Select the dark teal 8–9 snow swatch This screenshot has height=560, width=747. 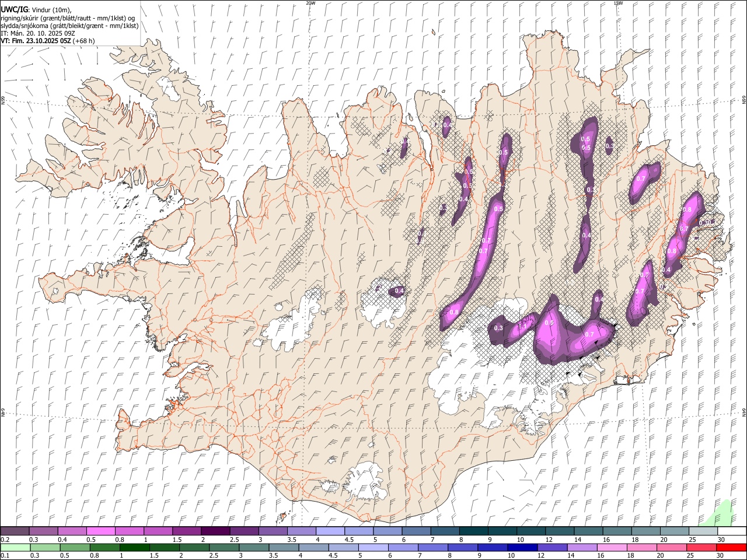tap(473, 531)
